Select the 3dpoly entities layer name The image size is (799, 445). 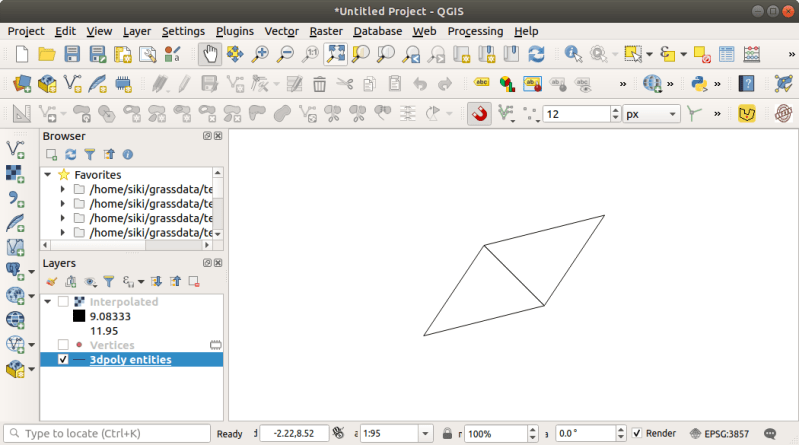point(130,359)
